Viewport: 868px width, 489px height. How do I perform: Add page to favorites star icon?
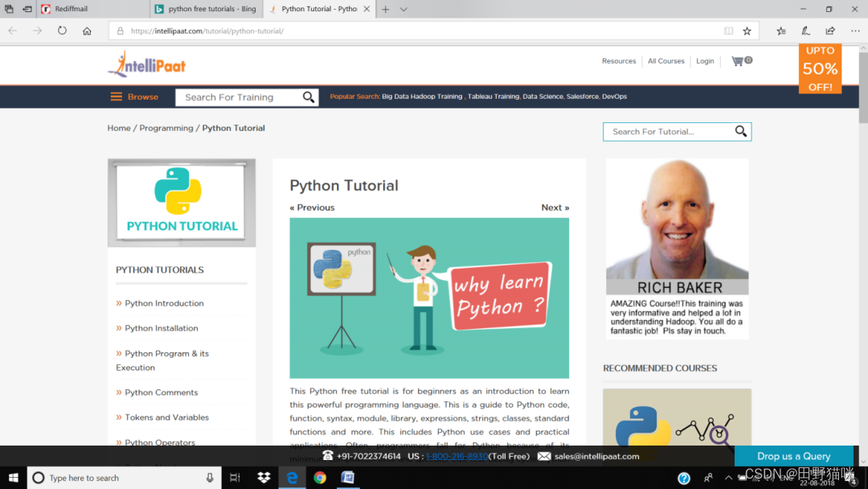pos(747,31)
